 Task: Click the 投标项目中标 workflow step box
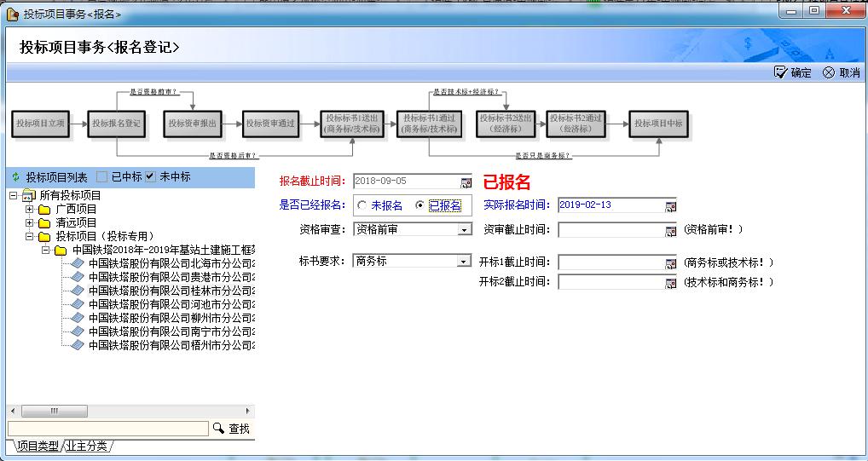point(658,124)
